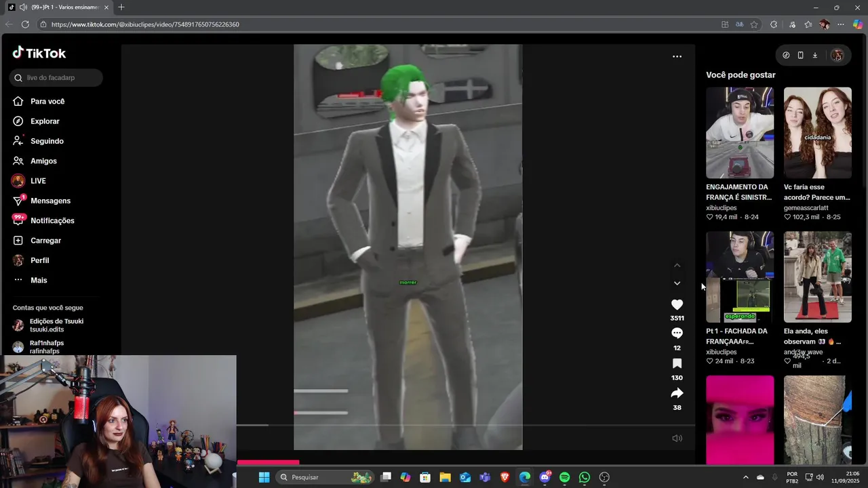Open the video's three-dot options menu
This screenshot has width=868, height=488.
click(677, 56)
